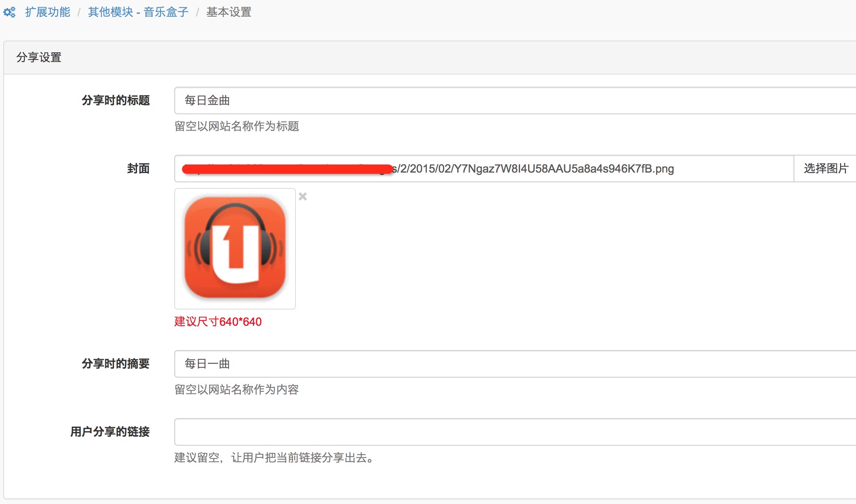856x504 pixels.
Task: Click the 选择图片 button
Action: pyautogui.click(x=825, y=169)
